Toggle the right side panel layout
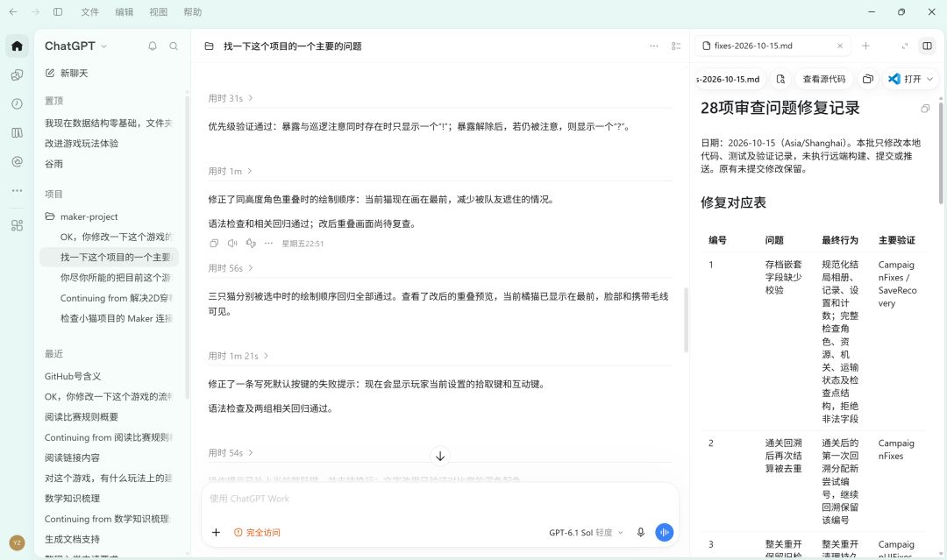This screenshot has height=560, width=947. [927, 46]
